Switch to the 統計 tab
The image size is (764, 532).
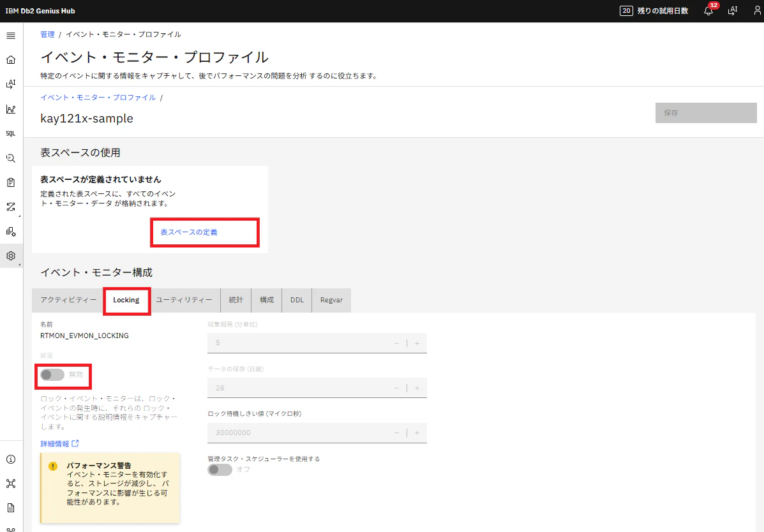(236, 300)
